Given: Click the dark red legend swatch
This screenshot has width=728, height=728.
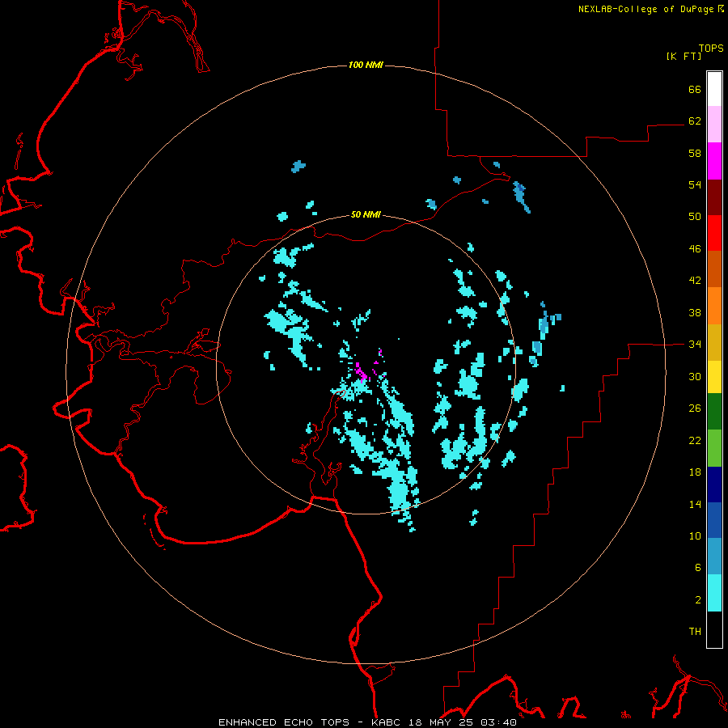Looking at the screenshot, I should click(714, 197).
